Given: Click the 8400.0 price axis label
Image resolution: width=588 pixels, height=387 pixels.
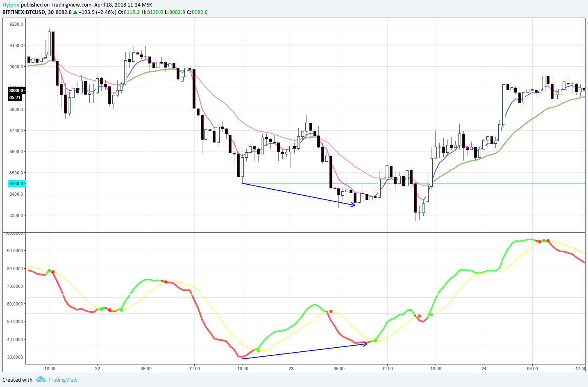Looking at the screenshot, I should (x=16, y=194).
